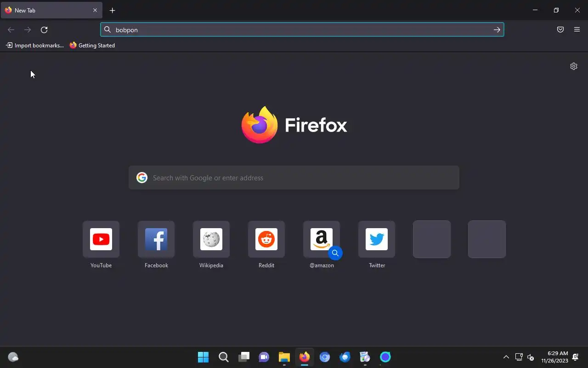Open purple circle app on taskbar
The height and width of the screenshot is (368, 588).
pos(385,357)
